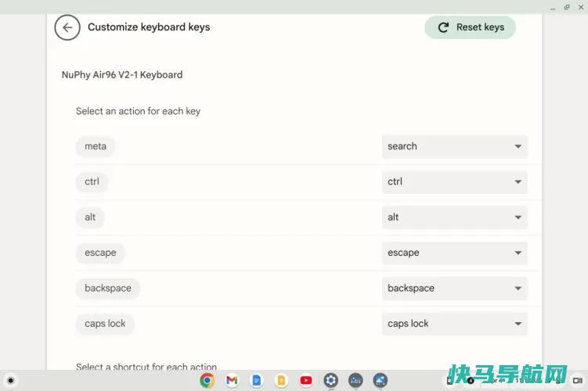The width and height of the screenshot is (588, 391).
Task: Open Google Docs from the shelf
Action: point(257,381)
